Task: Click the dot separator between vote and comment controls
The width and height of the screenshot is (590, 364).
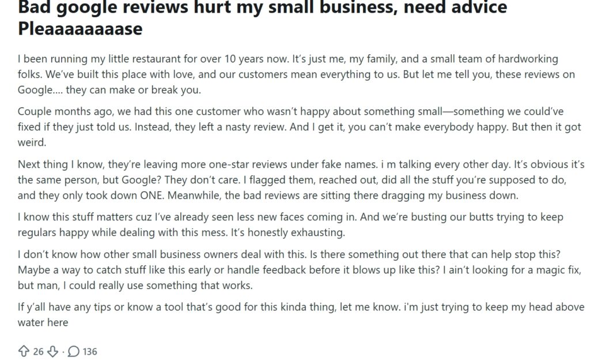Action: 63,350
